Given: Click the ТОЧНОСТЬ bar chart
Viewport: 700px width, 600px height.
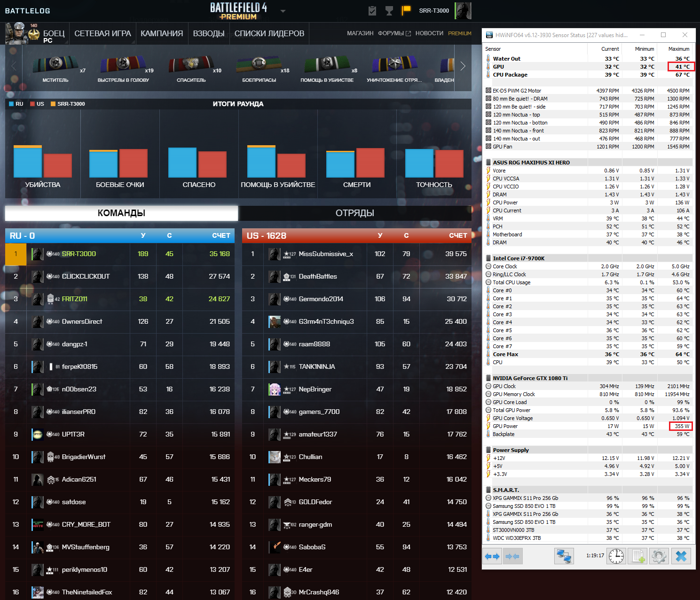Looking at the screenshot, I should 434,163.
